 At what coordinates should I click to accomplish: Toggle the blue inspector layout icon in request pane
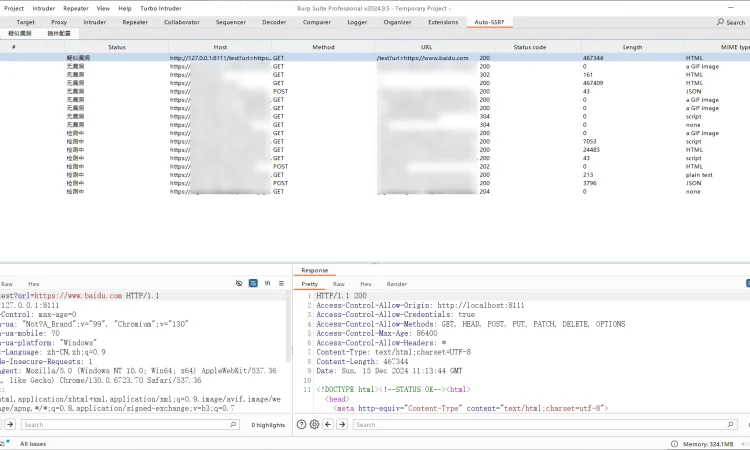(253, 284)
